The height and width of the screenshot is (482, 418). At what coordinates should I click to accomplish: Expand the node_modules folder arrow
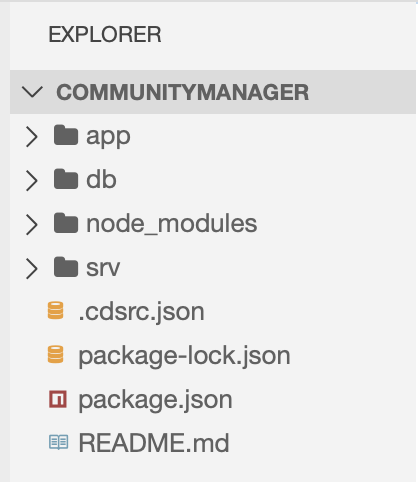(32, 224)
